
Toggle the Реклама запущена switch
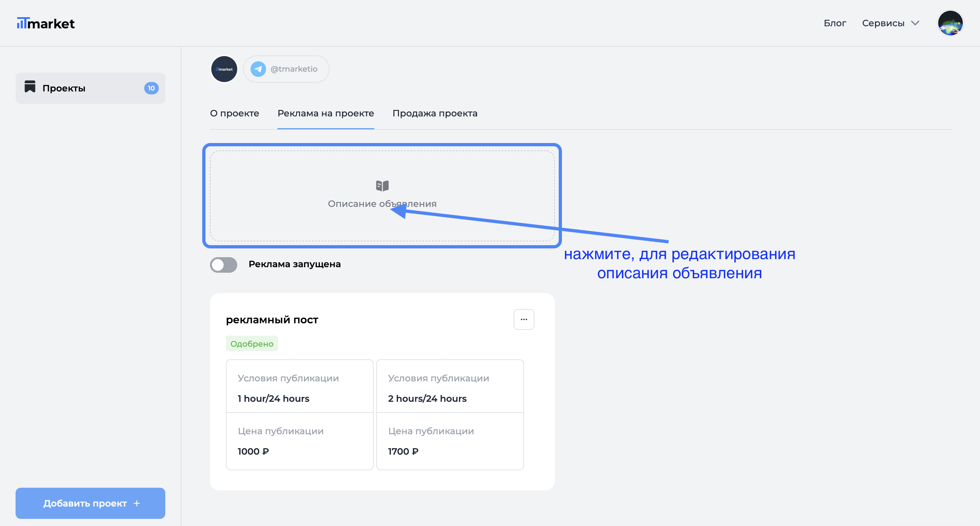tap(224, 265)
